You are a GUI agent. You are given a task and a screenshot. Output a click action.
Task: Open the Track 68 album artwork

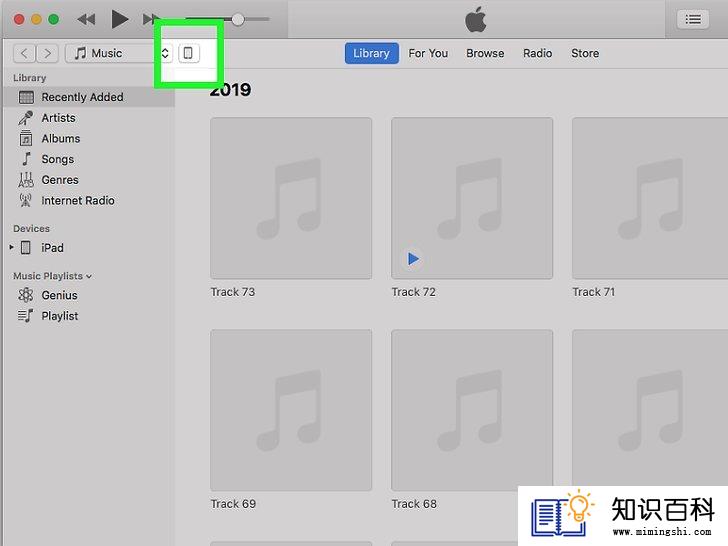click(472, 410)
